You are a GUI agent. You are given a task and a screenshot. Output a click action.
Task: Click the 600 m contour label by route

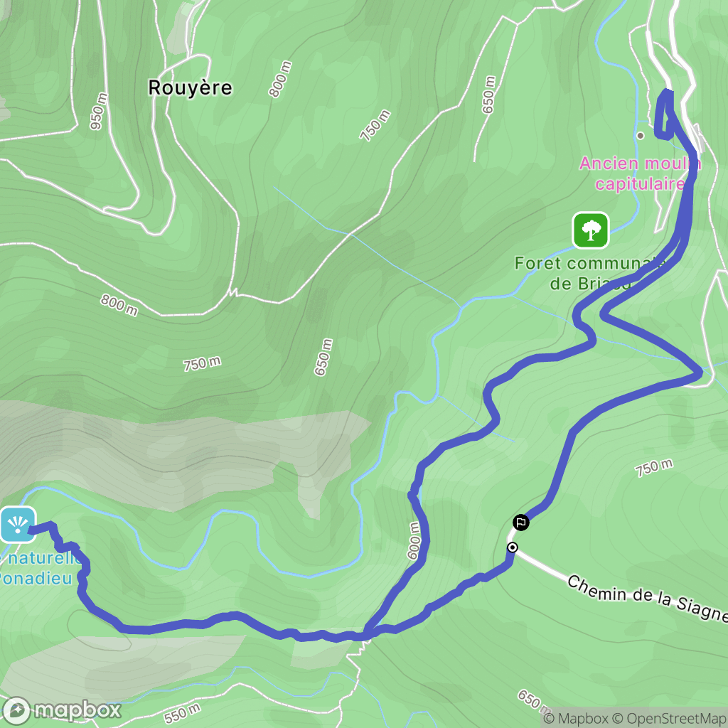point(414,541)
